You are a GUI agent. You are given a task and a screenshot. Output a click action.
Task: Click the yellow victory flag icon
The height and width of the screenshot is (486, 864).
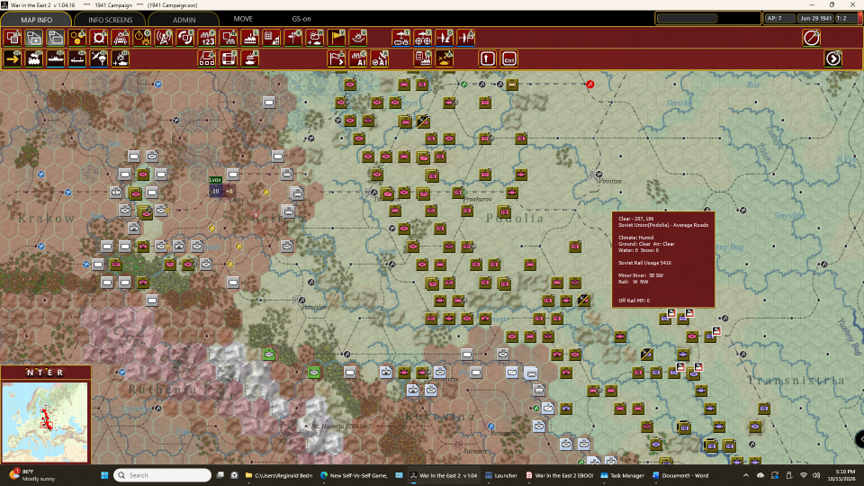[337, 38]
